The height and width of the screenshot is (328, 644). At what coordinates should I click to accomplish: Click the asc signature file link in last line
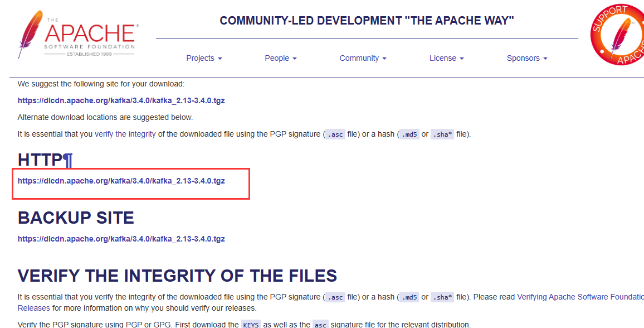[320, 325]
